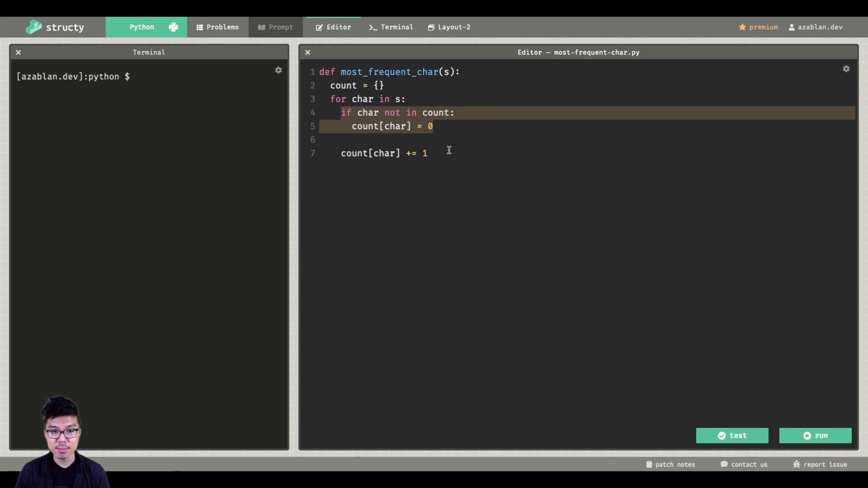Click the Editor pencil icon
The height and width of the screenshot is (488, 868).
coord(319,27)
